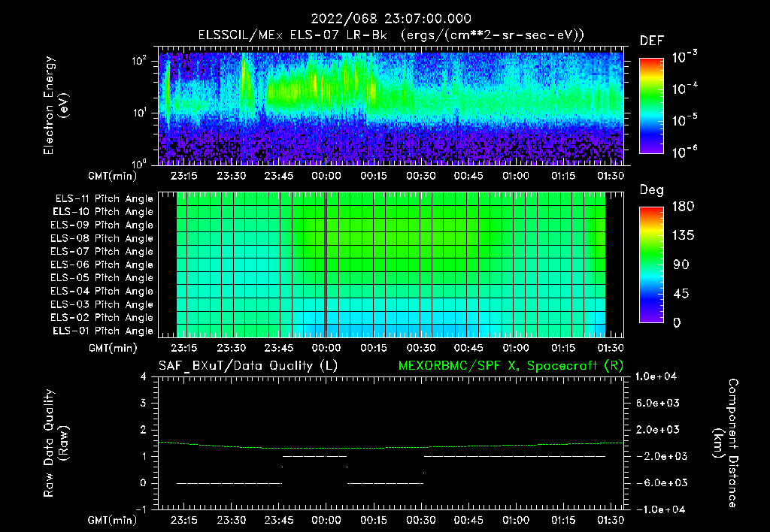Viewport: 770px width, 532px height.
Task: Click the ELS-03 Pitch Angle row label
Action: click(x=102, y=304)
